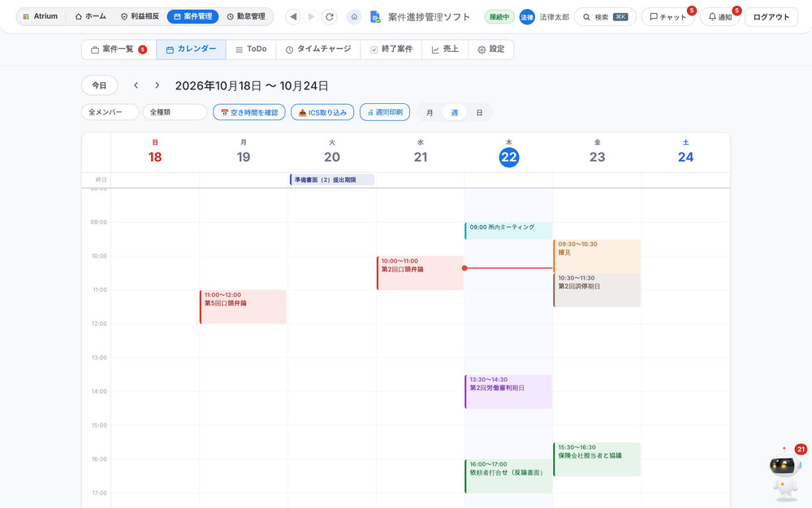Viewport: 812px width, 508px height.
Task: Open the 検索 search box
Action: [605, 17]
